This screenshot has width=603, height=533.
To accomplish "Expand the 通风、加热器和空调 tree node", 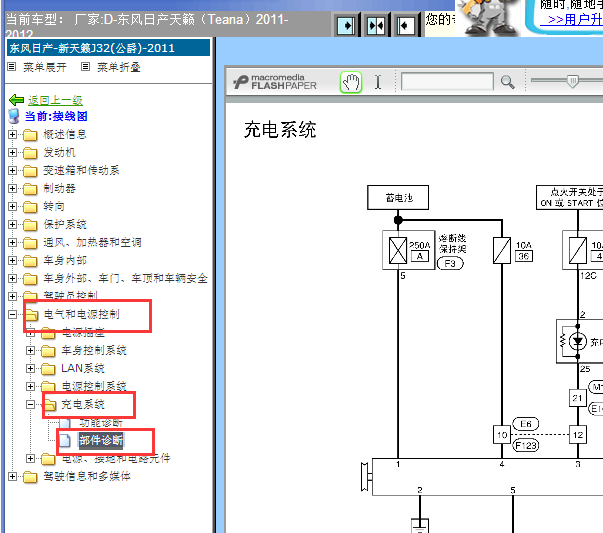I will tap(12, 242).
